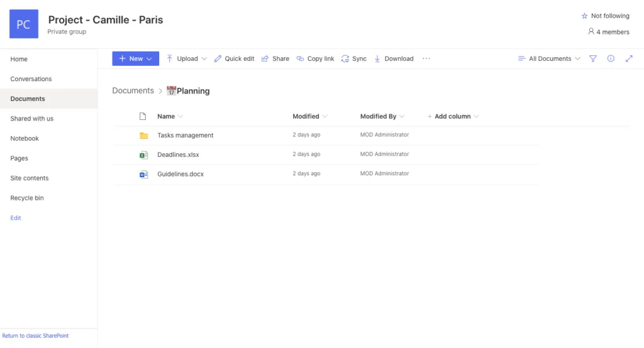644x348 pixels.
Task: Click the Project - Camille - Paris title
Action: click(x=106, y=19)
